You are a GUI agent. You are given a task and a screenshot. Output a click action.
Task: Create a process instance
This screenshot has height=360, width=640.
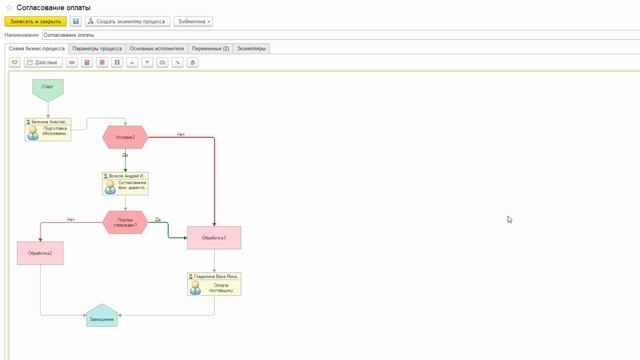(x=127, y=21)
